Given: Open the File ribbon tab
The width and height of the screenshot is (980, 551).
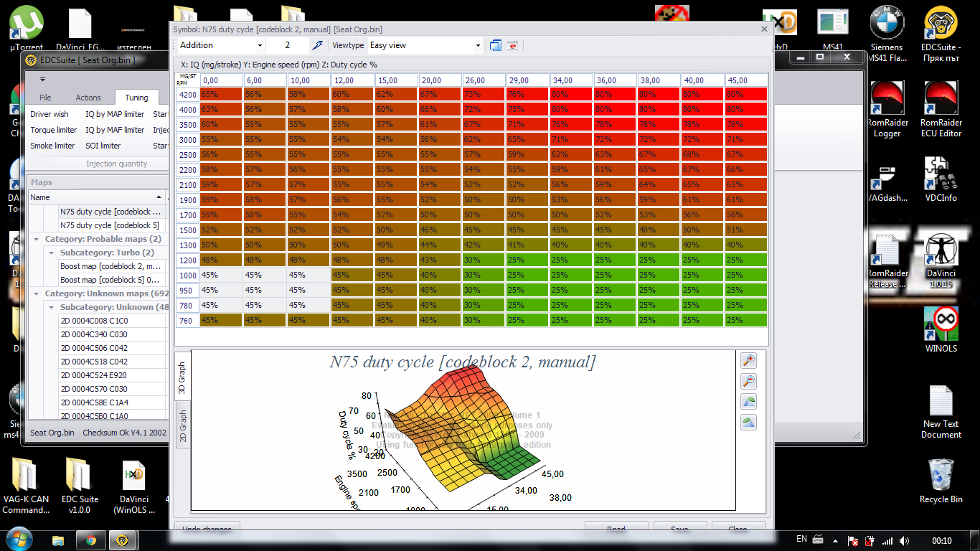Looking at the screenshot, I should 45,98.
